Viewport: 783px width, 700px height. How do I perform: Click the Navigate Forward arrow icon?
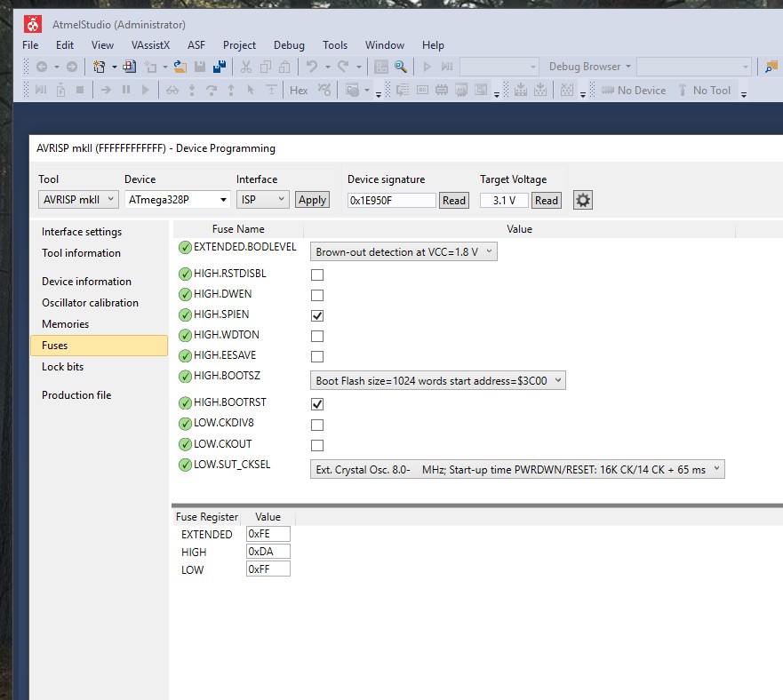(x=72, y=67)
